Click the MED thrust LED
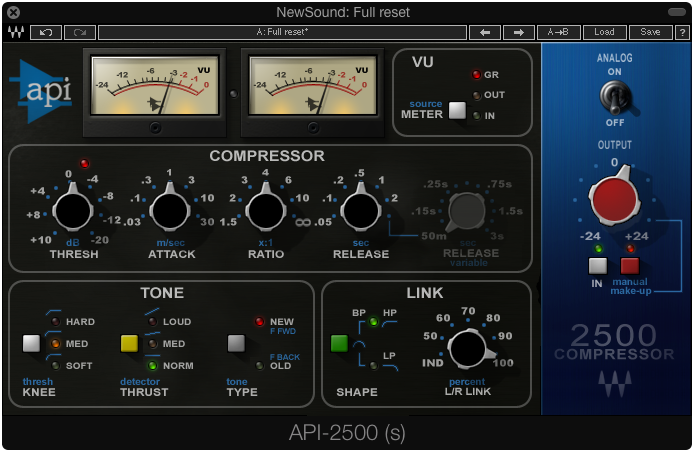Image resolution: width=694 pixels, height=452 pixels. [x=152, y=344]
